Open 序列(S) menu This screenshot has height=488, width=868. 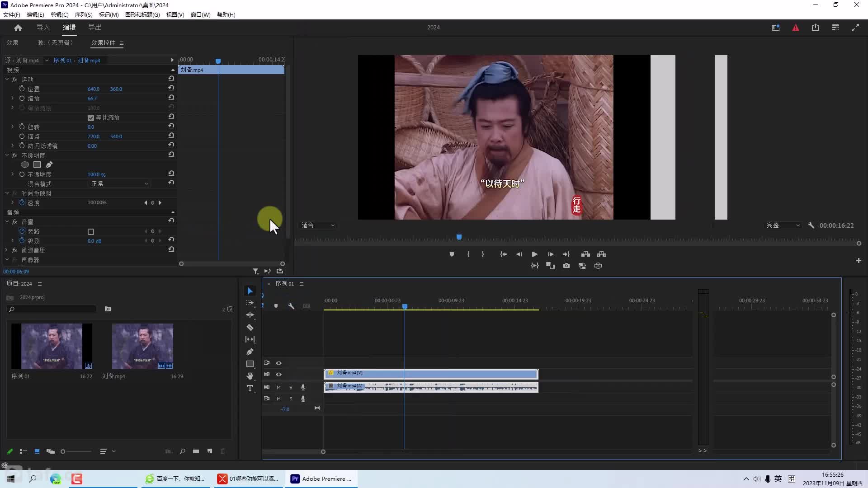click(84, 14)
